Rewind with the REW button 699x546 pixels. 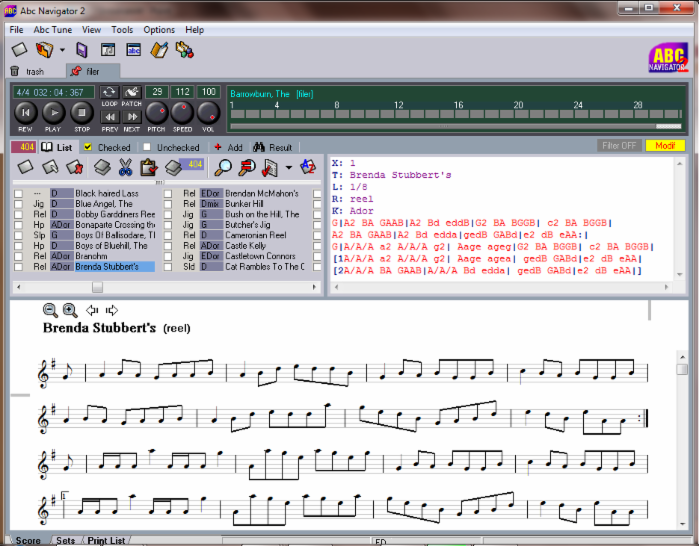pyautogui.click(x=26, y=112)
